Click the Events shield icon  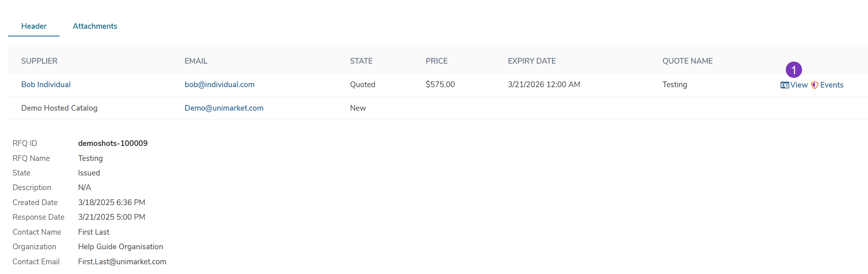(815, 85)
